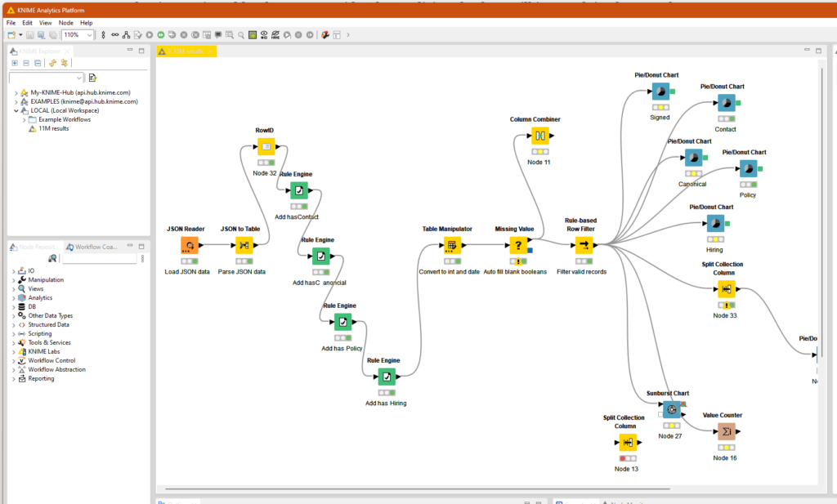The height and width of the screenshot is (504, 837).
Task: Select the 11M results workflow in Explorer
Action: pos(53,128)
